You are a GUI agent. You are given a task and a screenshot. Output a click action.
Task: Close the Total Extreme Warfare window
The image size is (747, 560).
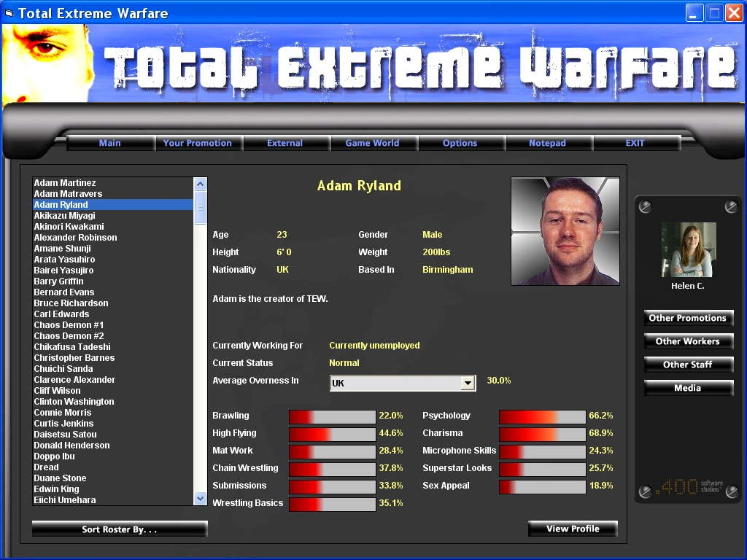coord(734,13)
